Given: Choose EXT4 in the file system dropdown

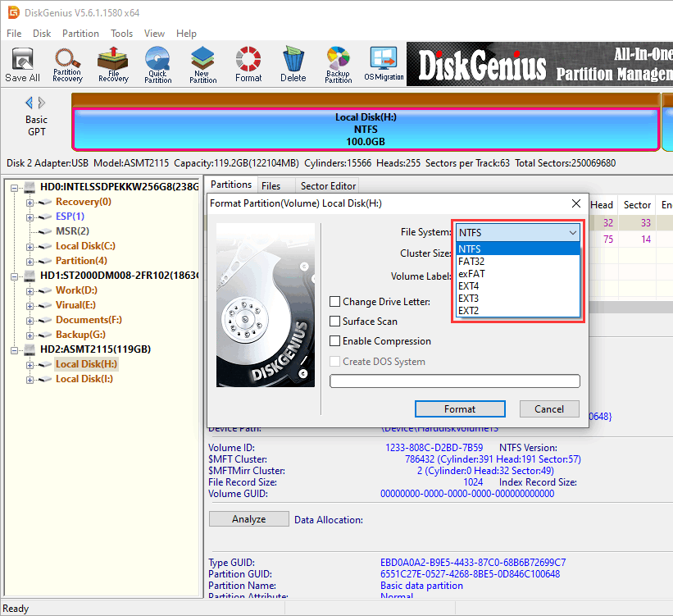Looking at the screenshot, I should click(470, 286).
